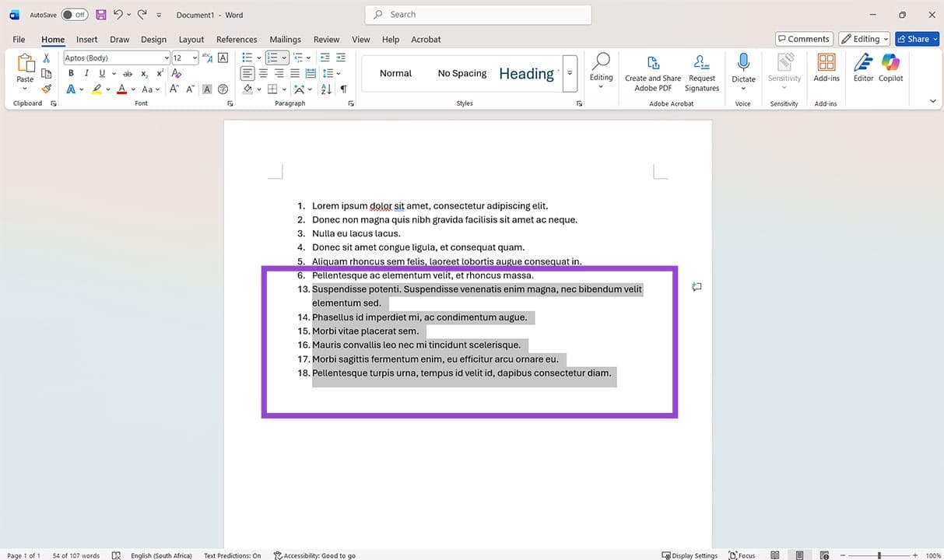Open the Comments panel
The height and width of the screenshot is (560, 944).
point(803,38)
